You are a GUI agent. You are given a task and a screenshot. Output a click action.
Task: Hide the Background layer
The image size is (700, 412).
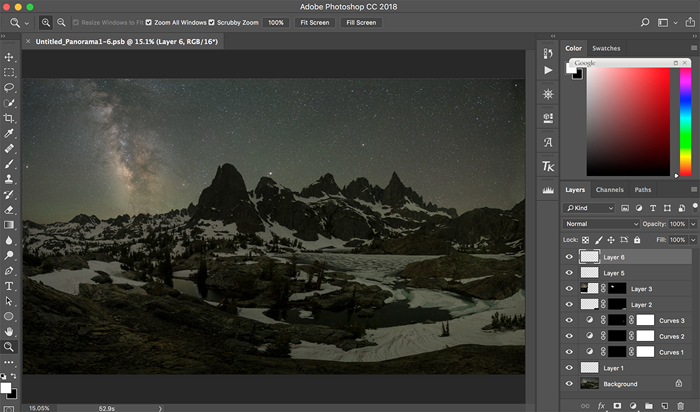click(x=569, y=384)
